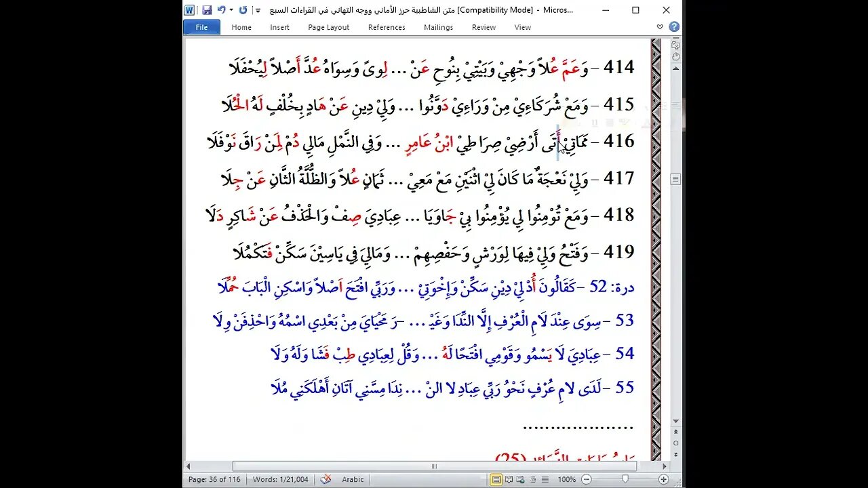The width and height of the screenshot is (868, 488).
Task: Click blue verse number 54 in the document
Action: point(625,354)
